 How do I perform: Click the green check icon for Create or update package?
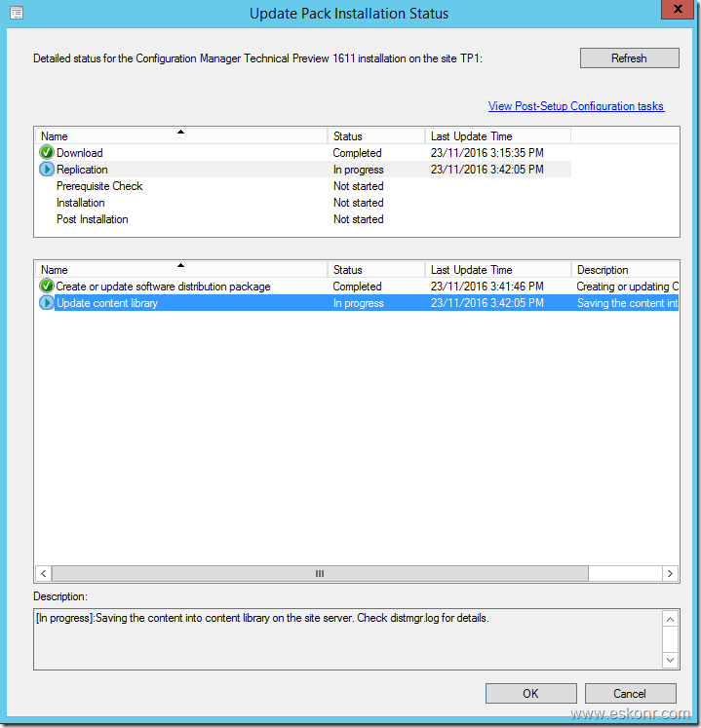point(47,286)
